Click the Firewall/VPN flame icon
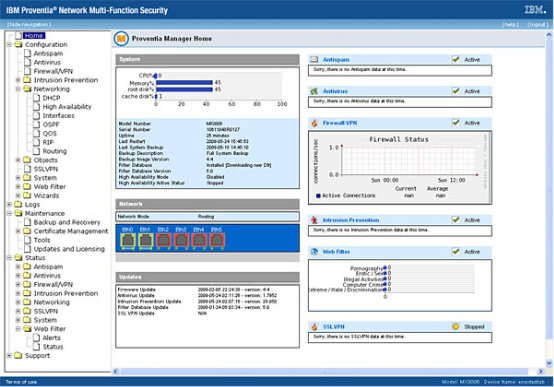This screenshot has width=554, height=387. tap(314, 123)
